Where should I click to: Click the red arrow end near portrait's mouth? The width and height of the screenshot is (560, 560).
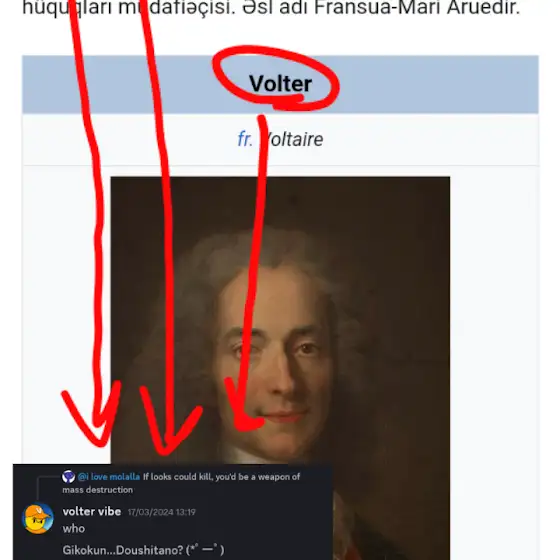pos(248,424)
